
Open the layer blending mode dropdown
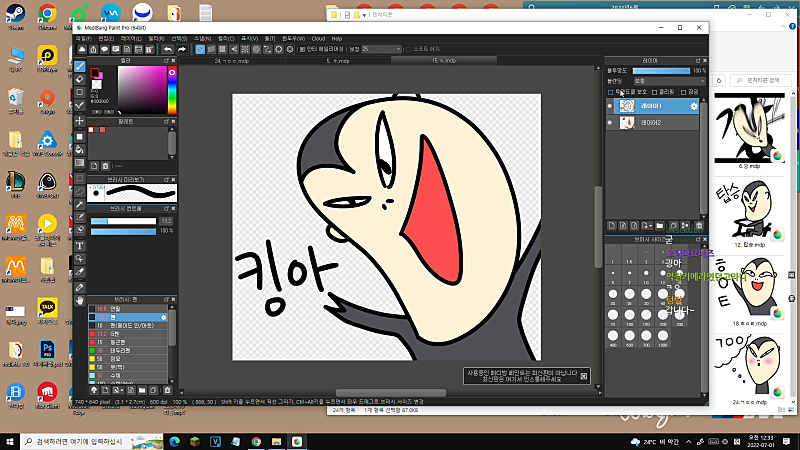668,81
